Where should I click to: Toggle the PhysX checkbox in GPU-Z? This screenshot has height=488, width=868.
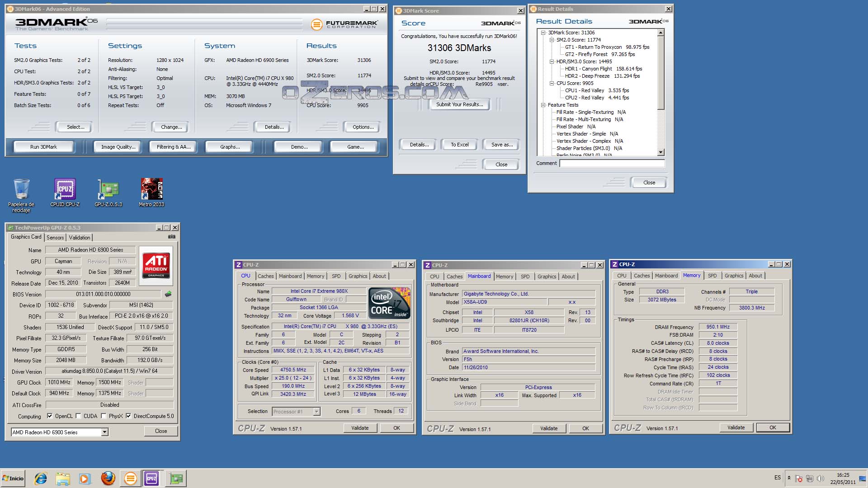click(104, 416)
